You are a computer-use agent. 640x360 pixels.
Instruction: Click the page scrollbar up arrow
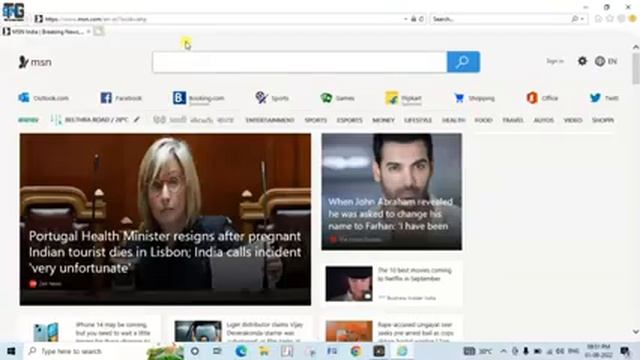[636, 47]
